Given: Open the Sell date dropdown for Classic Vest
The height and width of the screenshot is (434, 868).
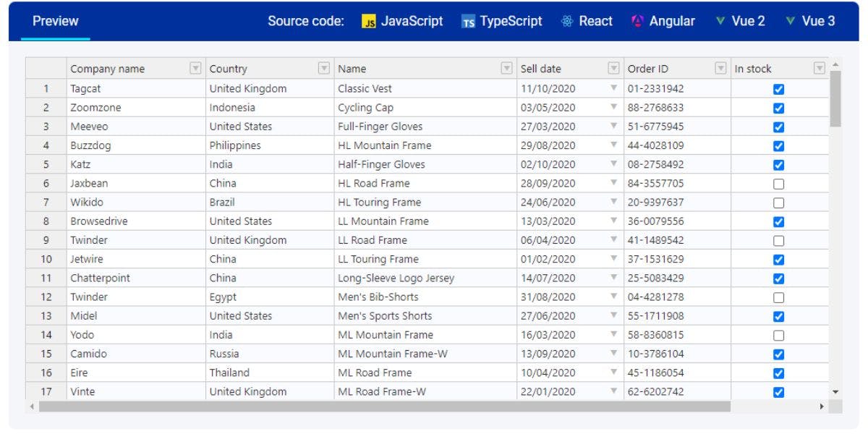Looking at the screenshot, I should pyautogui.click(x=612, y=88).
